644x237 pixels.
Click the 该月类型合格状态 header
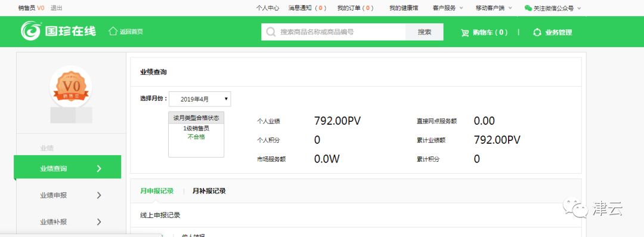(196, 118)
